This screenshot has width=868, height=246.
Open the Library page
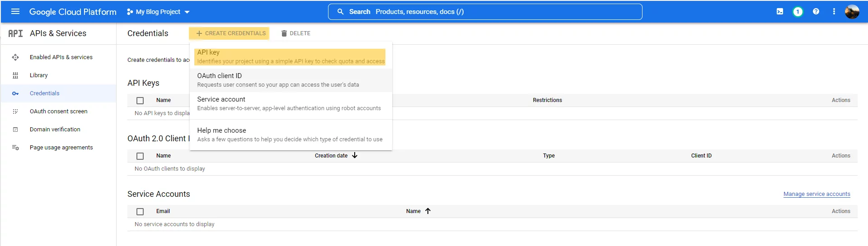39,75
